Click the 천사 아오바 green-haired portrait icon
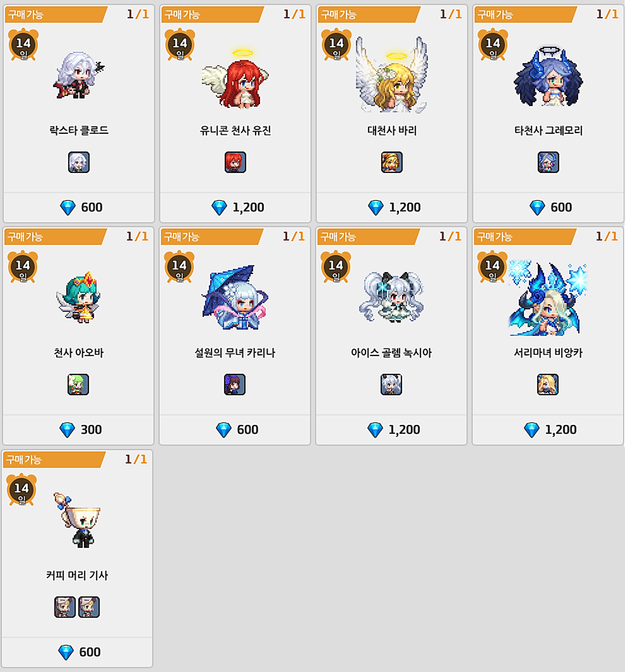This screenshot has height=672, width=625. point(78,384)
